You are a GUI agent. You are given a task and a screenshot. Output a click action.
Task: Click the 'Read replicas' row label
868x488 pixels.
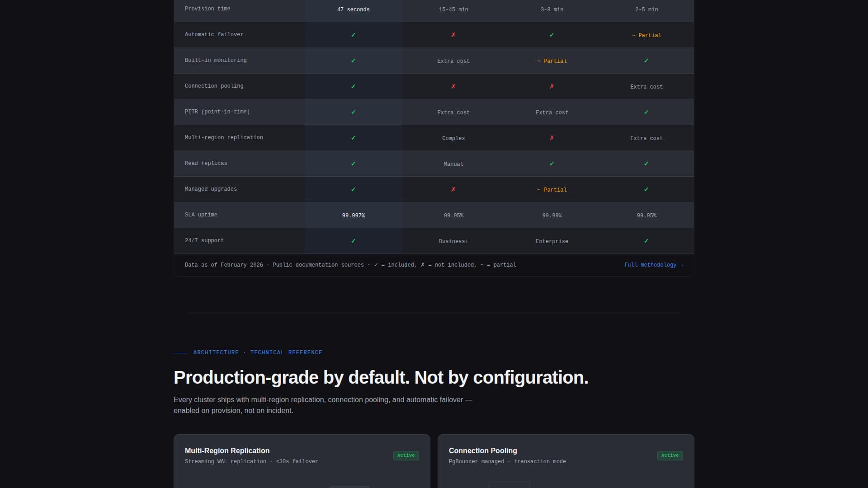click(206, 163)
